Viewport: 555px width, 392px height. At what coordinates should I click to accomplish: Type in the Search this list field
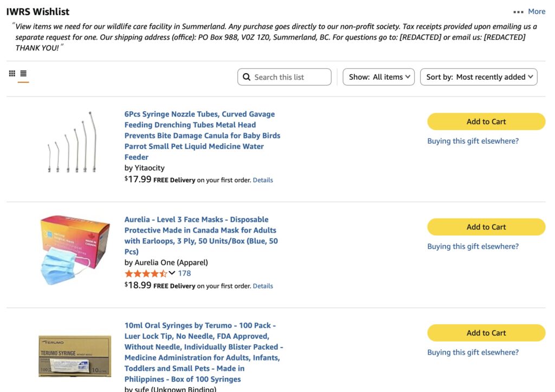(290, 77)
